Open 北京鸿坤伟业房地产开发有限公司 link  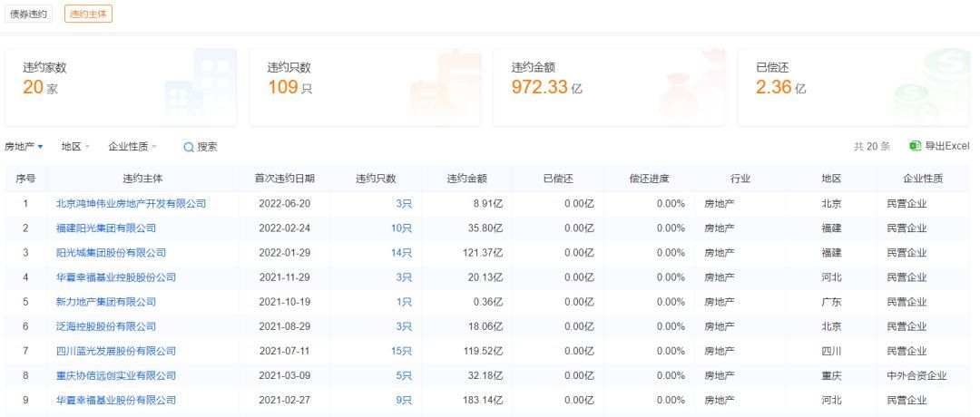point(132,203)
